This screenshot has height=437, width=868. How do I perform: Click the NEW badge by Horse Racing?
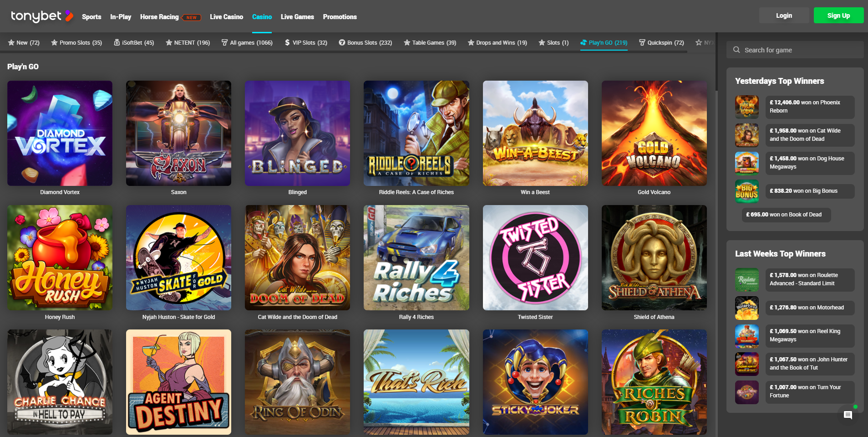pos(191,17)
